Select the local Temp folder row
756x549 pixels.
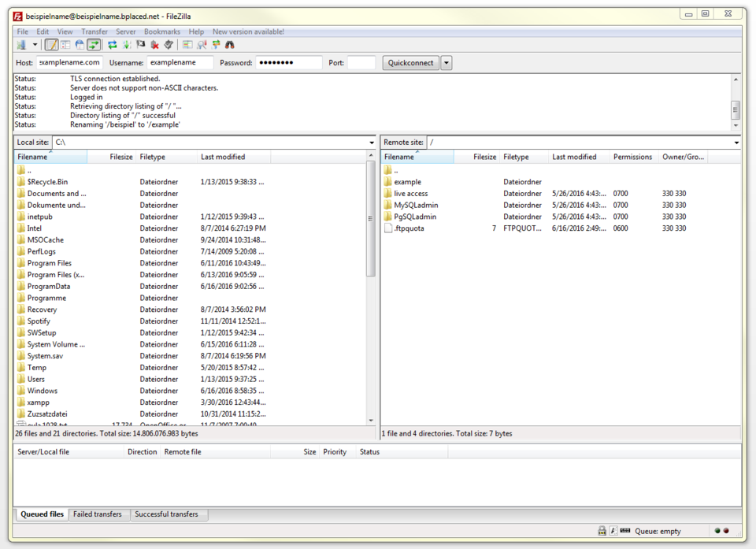click(x=191, y=368)
